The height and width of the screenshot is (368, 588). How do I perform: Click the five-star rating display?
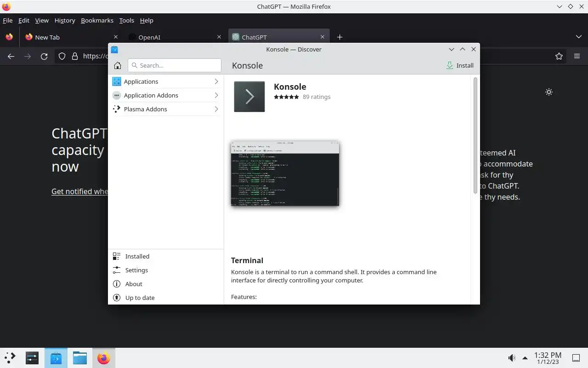(286, 97)
